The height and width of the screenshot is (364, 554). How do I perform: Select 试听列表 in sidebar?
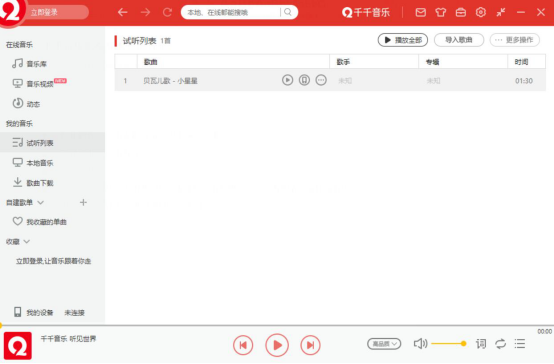pos(52,142)
